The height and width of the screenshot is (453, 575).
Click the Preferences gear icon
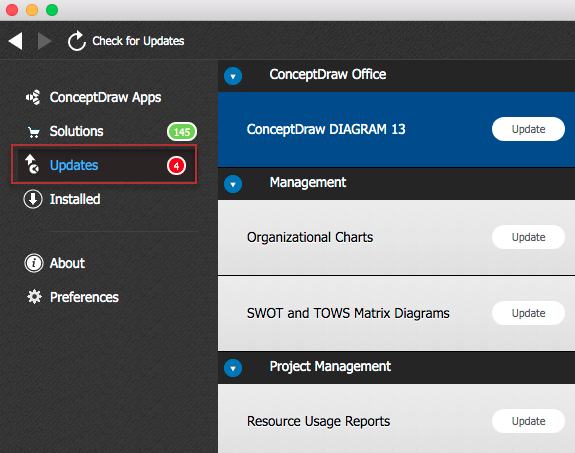pos(34,297)
